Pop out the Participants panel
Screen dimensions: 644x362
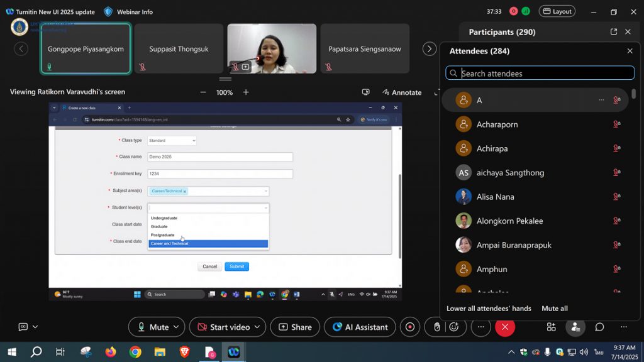pyautogui.click(x=614, y=32)
